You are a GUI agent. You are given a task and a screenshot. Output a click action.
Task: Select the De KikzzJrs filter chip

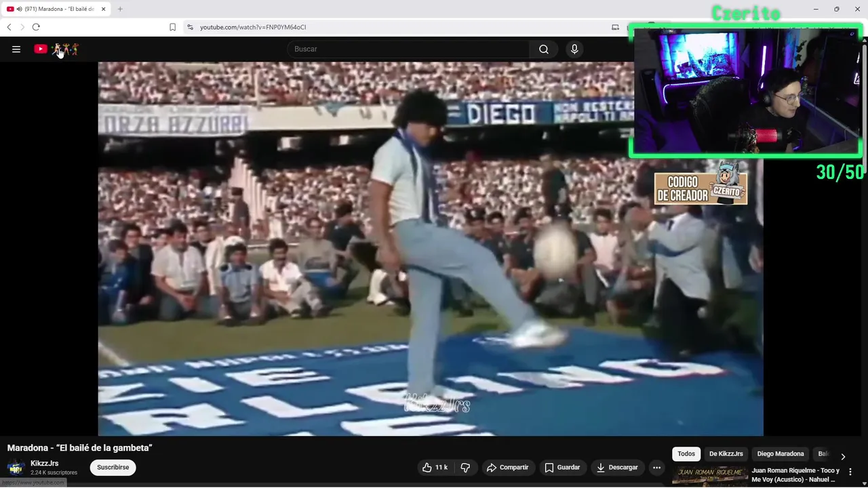(x=726, y=454)
